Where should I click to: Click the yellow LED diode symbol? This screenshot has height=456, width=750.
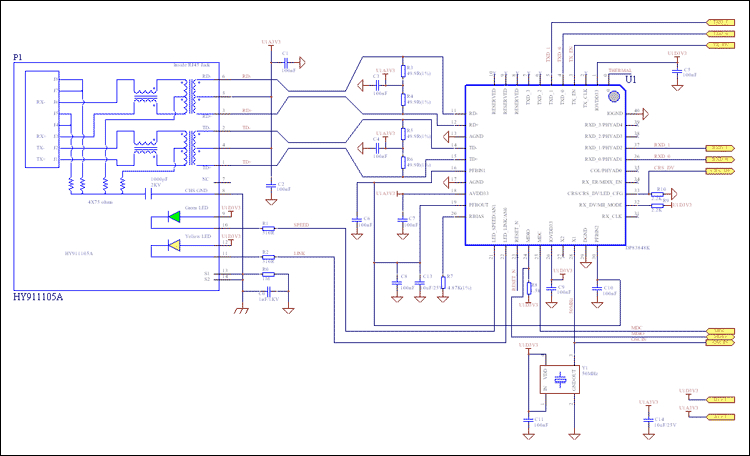tap(176, 246)
